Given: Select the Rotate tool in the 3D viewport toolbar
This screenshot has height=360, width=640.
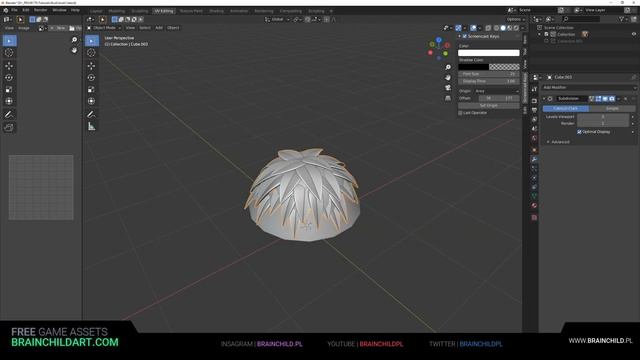Looking at the screenshot, I should [x=91, y=78].
